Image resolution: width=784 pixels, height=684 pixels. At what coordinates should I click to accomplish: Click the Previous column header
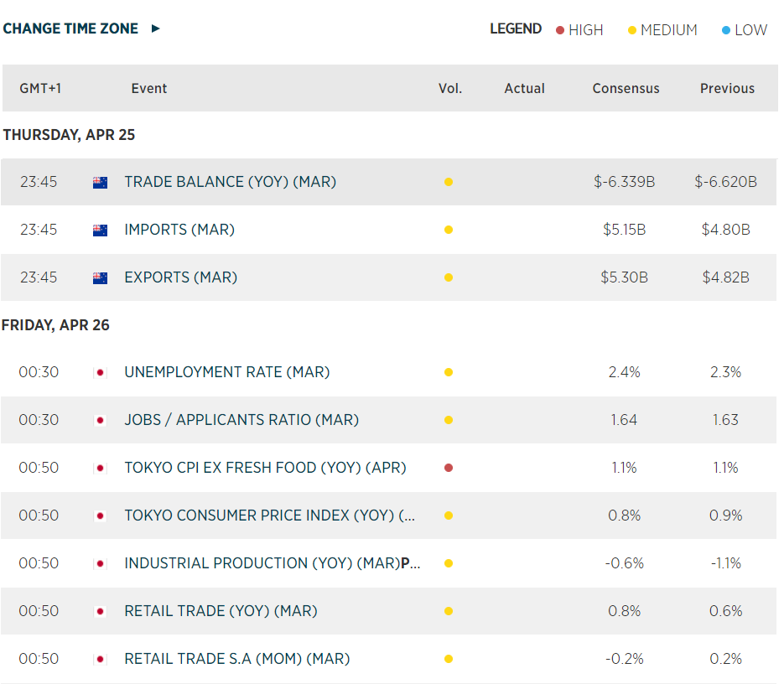point(727,88)
